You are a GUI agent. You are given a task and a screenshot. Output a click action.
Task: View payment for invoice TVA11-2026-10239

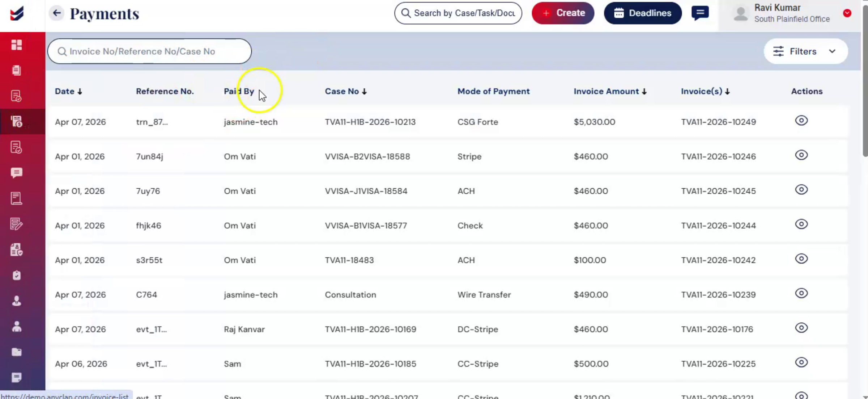point(801,293)
